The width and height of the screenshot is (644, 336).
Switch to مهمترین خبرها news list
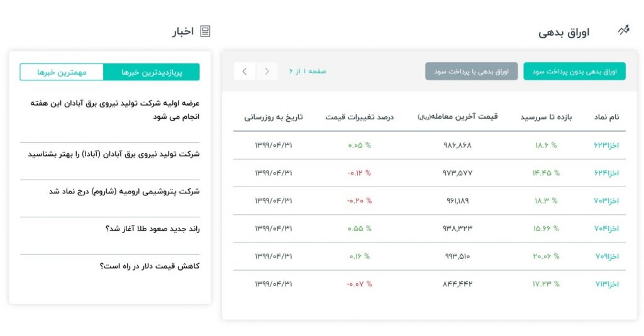62,72
